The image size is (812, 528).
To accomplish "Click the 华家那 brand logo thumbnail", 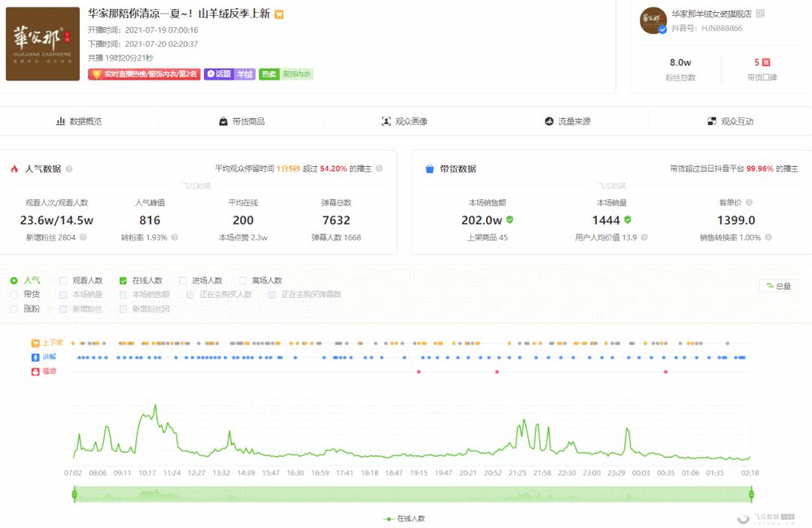I will click(x=42, y=44).
